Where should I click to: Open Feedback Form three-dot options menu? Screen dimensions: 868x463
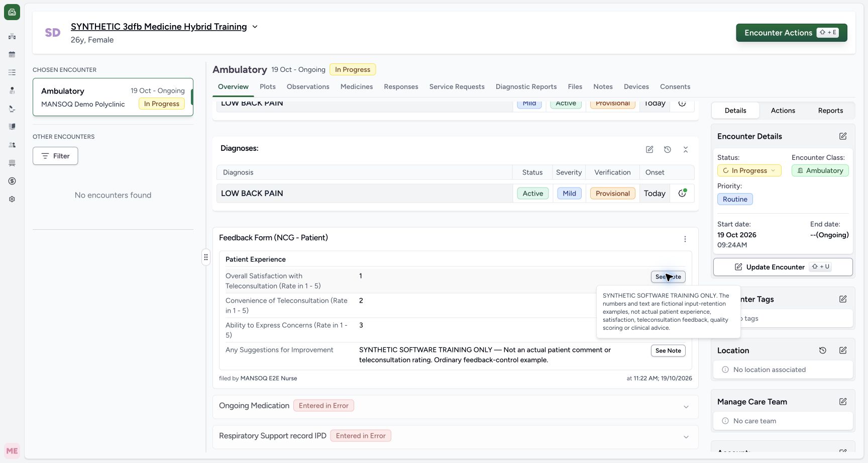click(x=685, y=239)
